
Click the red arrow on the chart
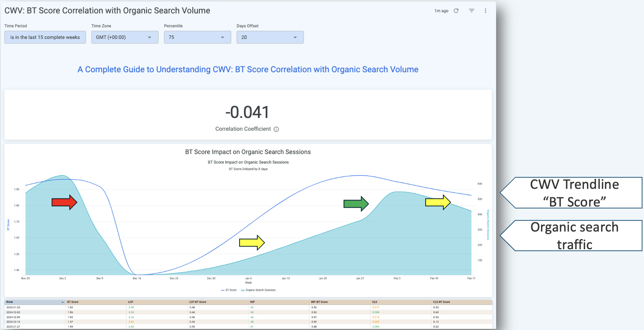click(x=64, y=202)
